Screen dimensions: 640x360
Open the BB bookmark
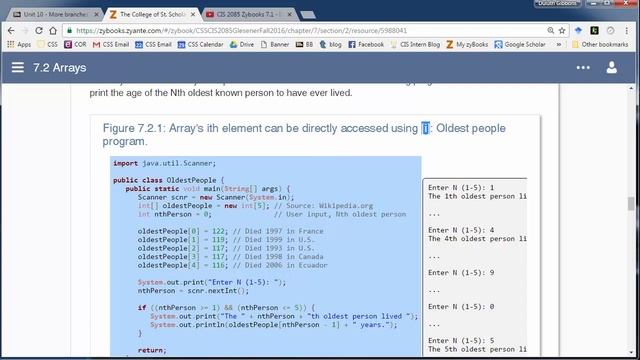[304, 44]
